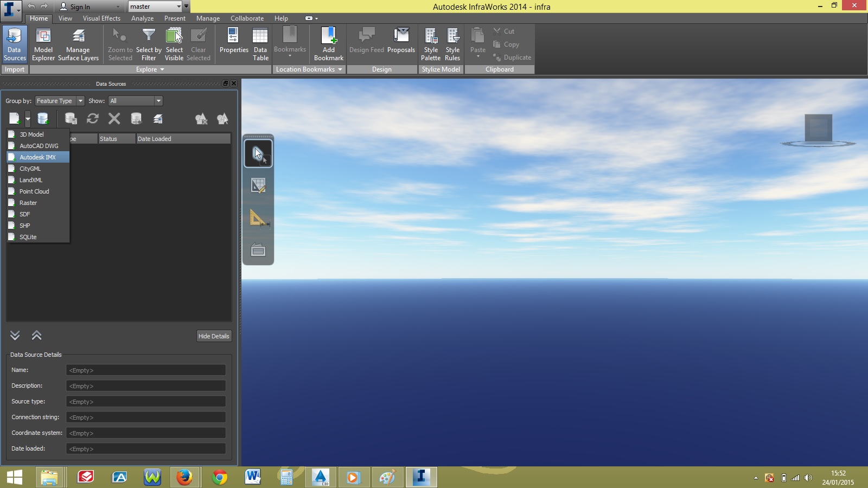868x488 pixels.
Task: Open Style Rules
Action: tap(452, 44)
